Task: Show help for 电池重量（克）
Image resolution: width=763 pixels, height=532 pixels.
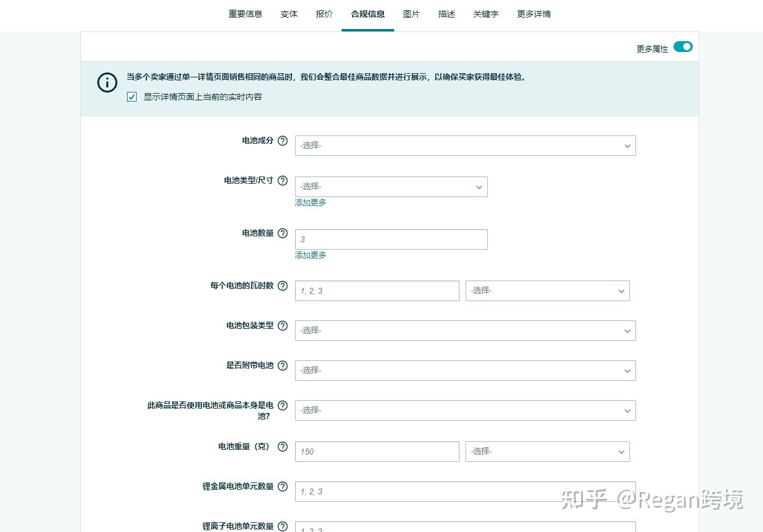Action: [282, 447]
